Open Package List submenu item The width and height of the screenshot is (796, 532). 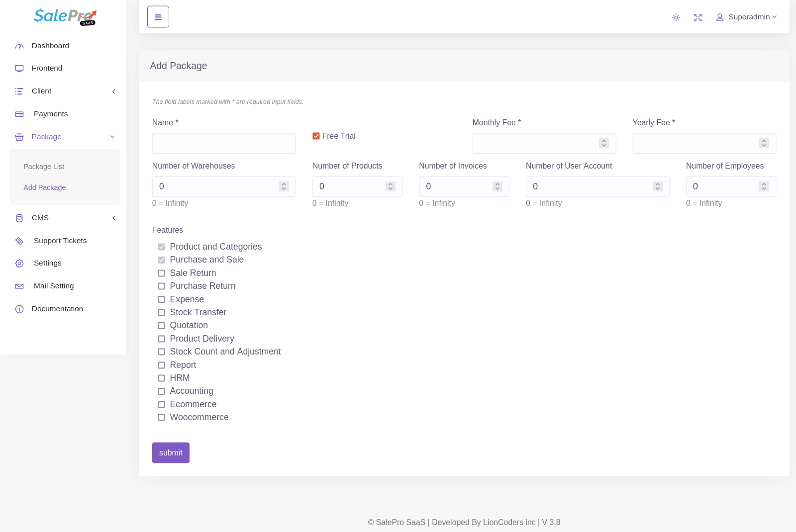click(44, 167)
